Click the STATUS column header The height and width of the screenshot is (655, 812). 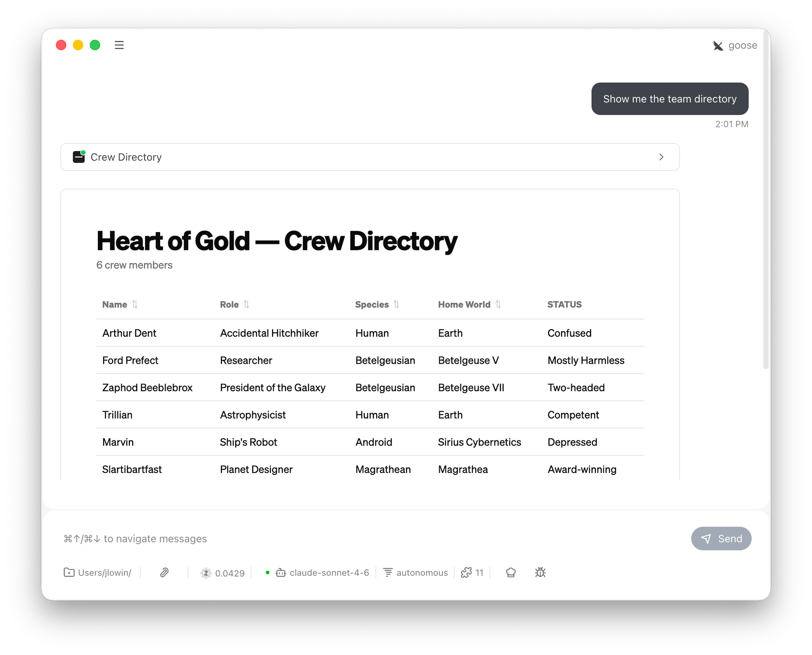[564, 304]
